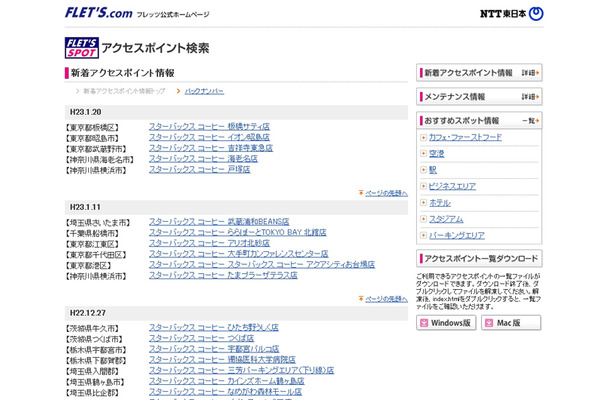Open スタジアム category link
Viewport: 610px width, 400px height.
[446, 219]
